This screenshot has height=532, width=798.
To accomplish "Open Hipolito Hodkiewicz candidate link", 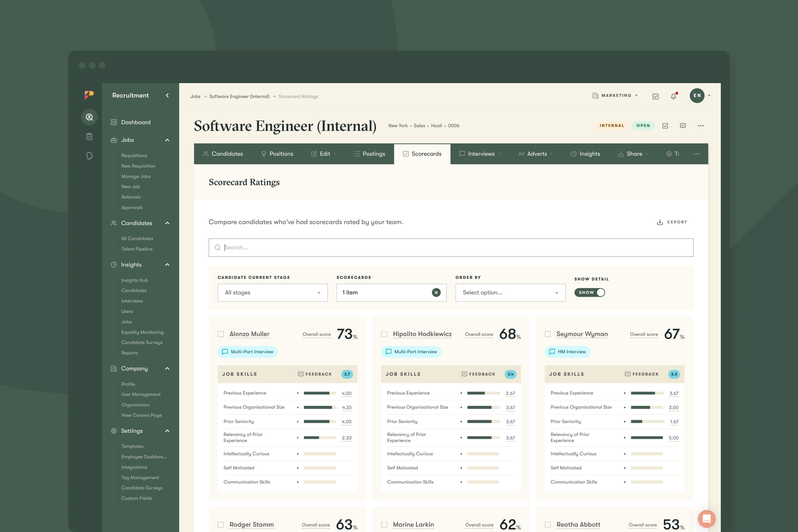I will (422, 334).
